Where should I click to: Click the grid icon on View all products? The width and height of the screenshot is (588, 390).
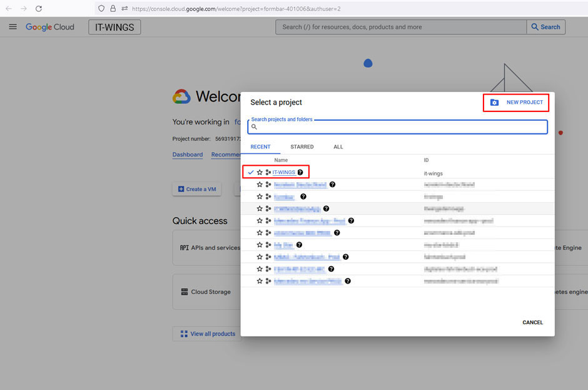184,334
